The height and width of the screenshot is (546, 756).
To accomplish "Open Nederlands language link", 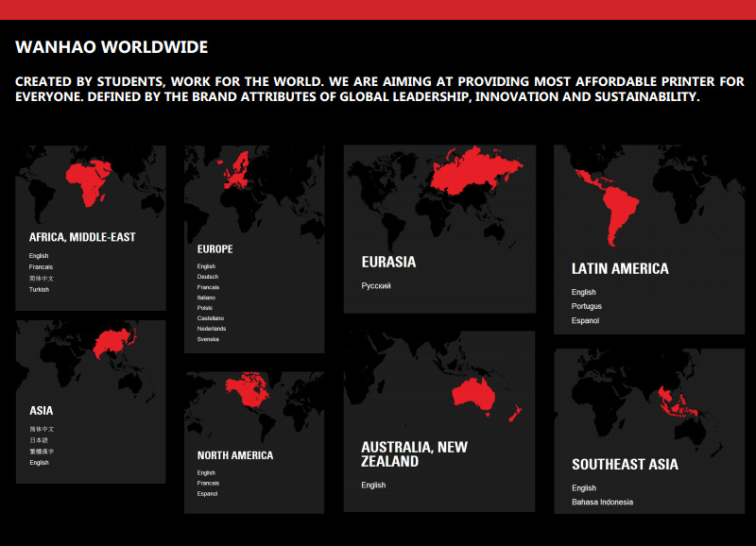I will click(212, 329).
